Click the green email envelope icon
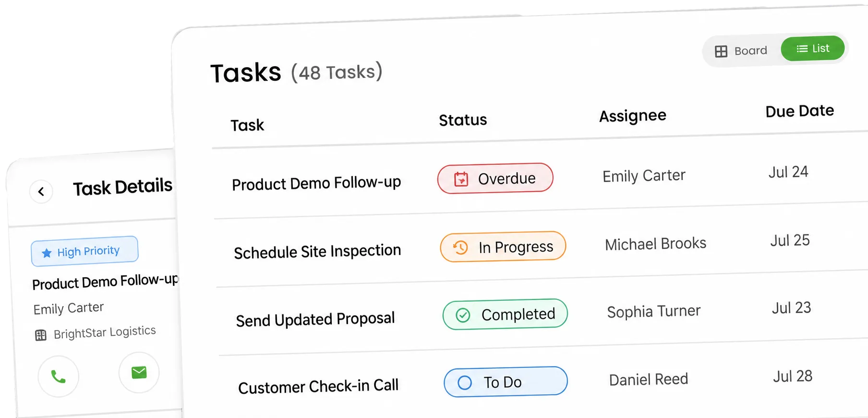868x418 pixels. tap(139, 372)
